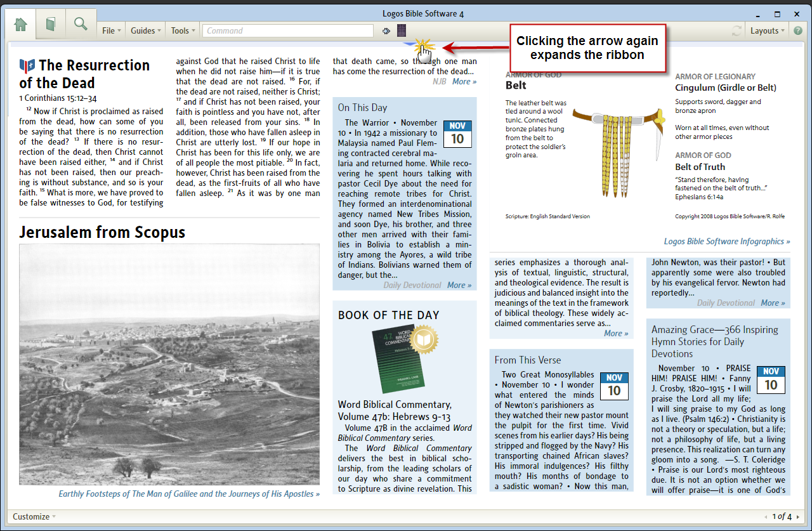Click the 1 of 4 page indicator
Screen dimensions: 812x531
pyautogui.click(x=782, y=516)
